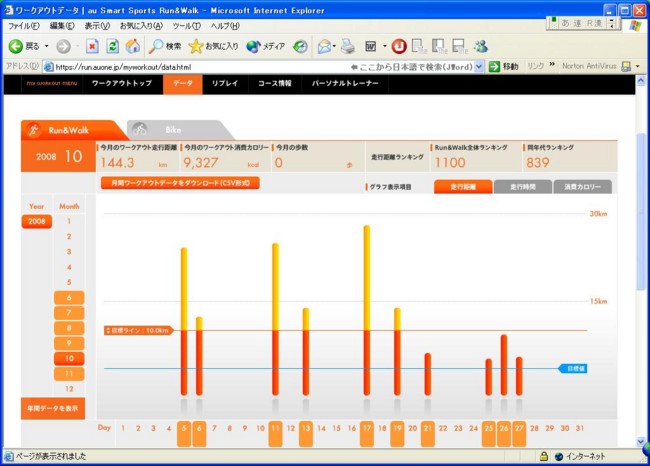Go to リプレイ navigation tab
This screenshot has height=466, width=650.
225,83
